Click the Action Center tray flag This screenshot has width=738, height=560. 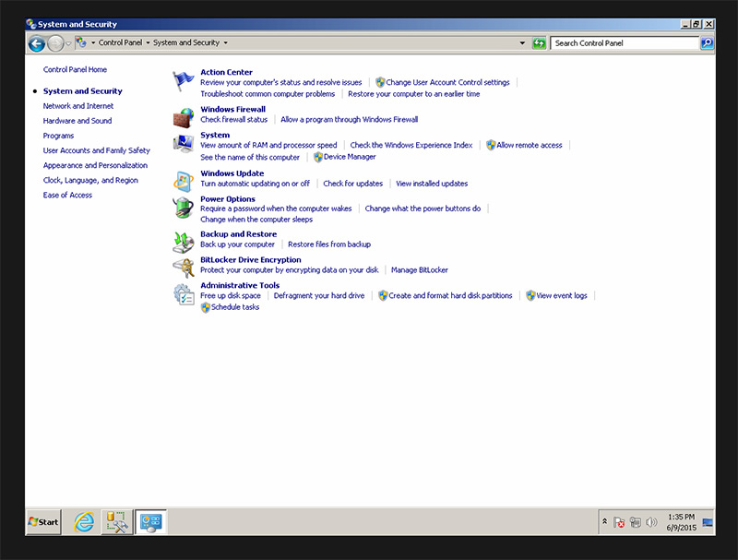pos(619,522)
